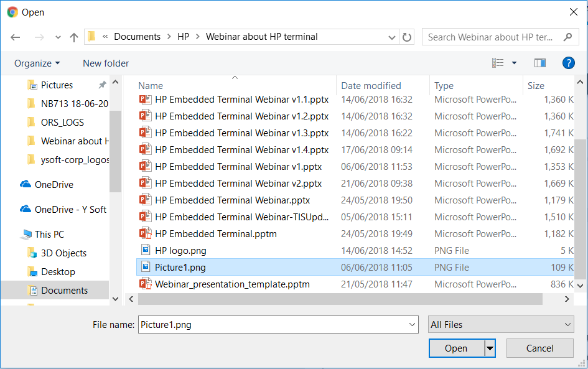
Task: Go up one folder level
Action: (x=74, y=37)
